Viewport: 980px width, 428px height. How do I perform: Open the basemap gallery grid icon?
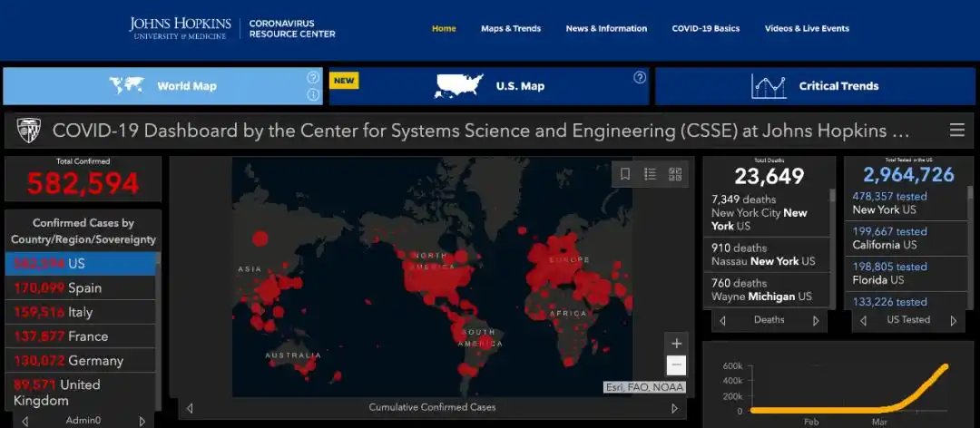coord(674,174)
